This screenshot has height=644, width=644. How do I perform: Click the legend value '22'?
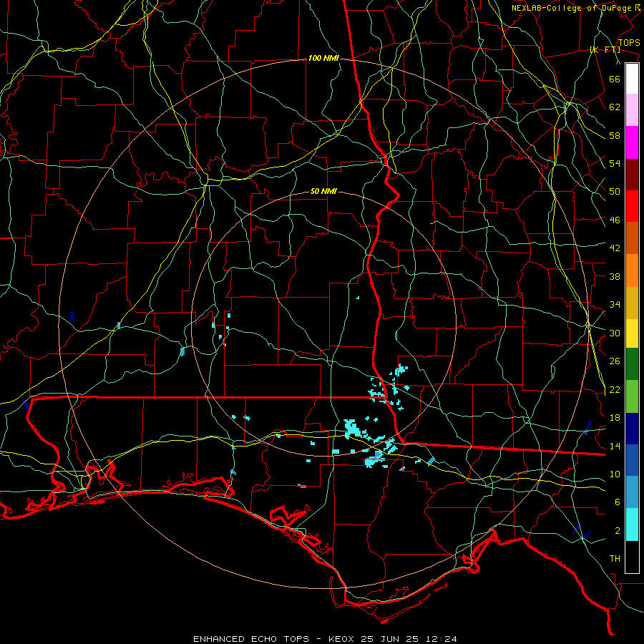[615, 389]
